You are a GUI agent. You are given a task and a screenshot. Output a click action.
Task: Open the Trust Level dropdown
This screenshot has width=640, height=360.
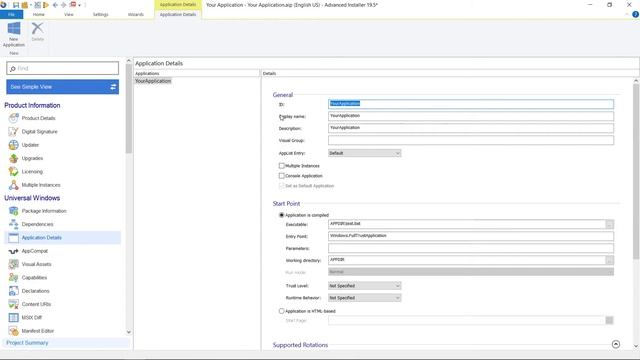[x=364, y=286]
